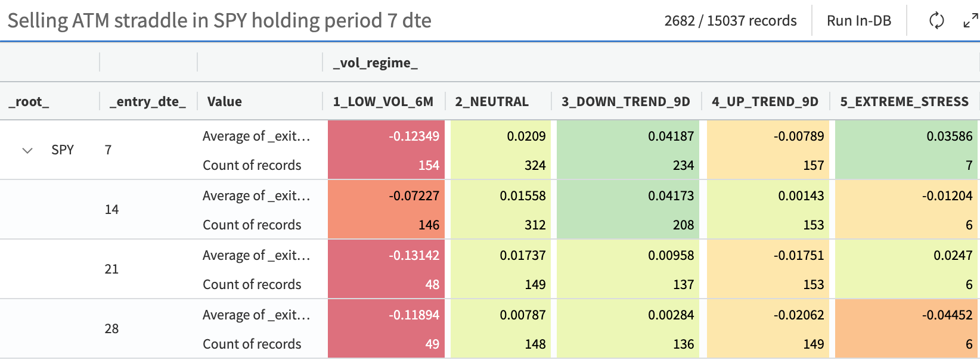Sort by the _root_ column header

[29, 101]
